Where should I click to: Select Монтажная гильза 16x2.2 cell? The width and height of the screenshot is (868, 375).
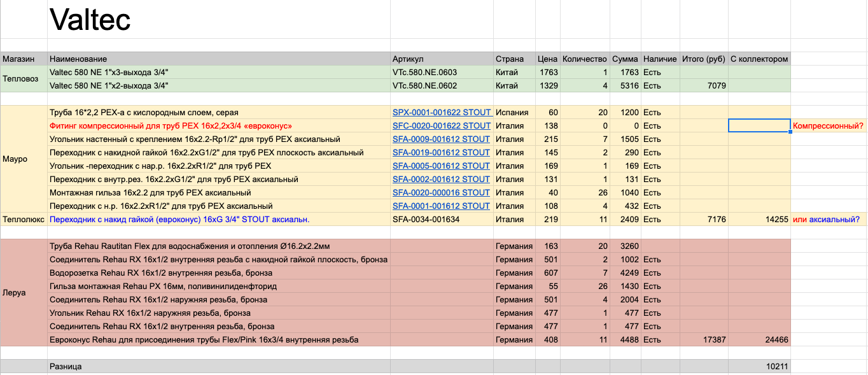(219, 192)
